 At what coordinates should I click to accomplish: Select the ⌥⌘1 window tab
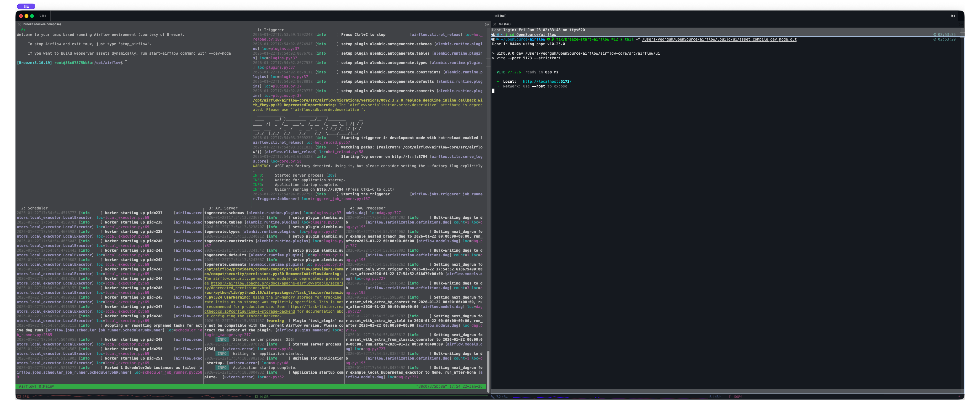(x=42, y=16)
